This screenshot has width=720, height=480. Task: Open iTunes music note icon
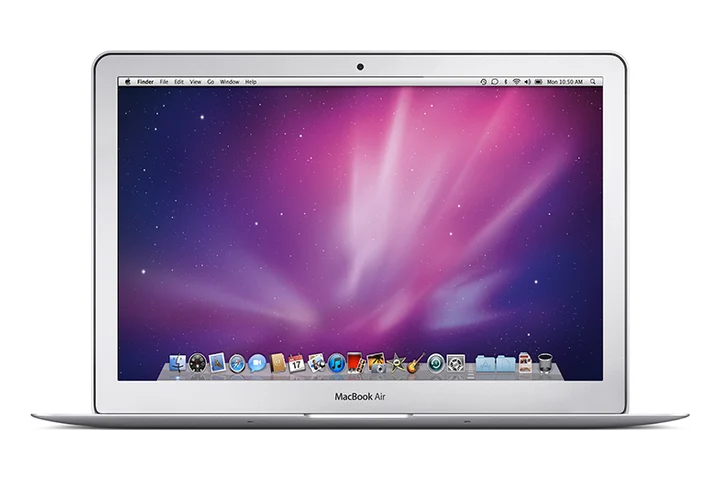point(337,363)
